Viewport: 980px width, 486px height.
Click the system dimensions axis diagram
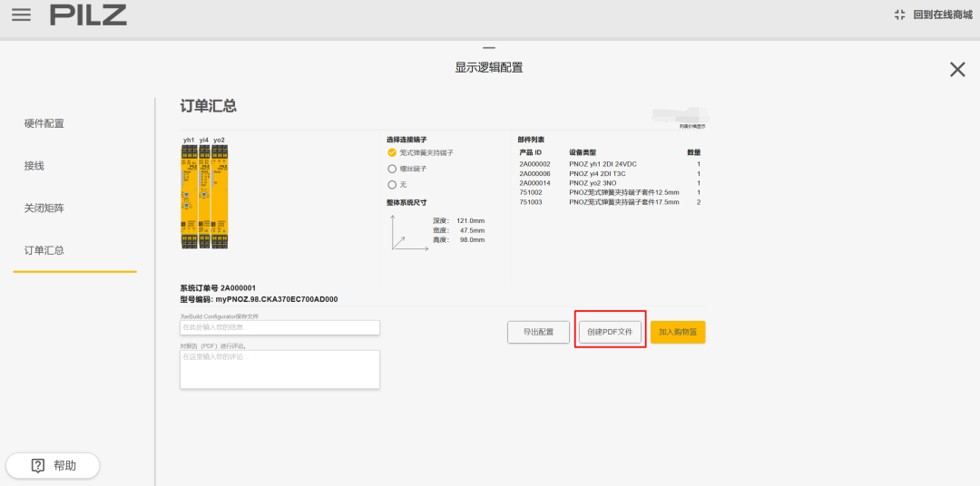[409, 232]
